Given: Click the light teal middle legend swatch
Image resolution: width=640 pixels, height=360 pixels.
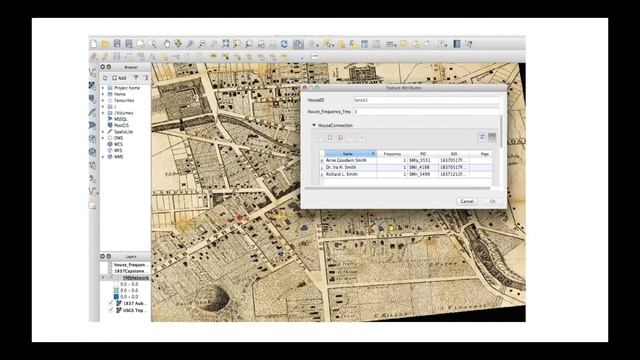Looking at the screenshot, I should click(x=116, y=290).
